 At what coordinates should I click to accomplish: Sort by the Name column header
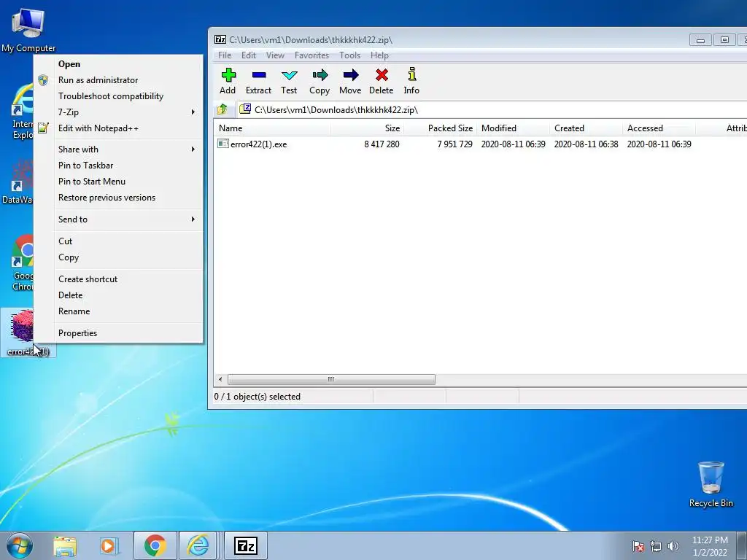(272, 128)
